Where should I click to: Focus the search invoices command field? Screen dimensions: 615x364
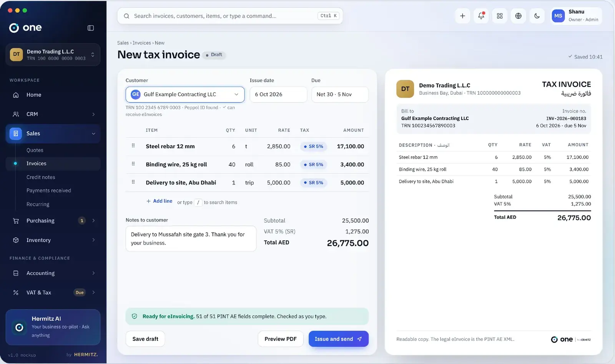[x=230, y=16]
